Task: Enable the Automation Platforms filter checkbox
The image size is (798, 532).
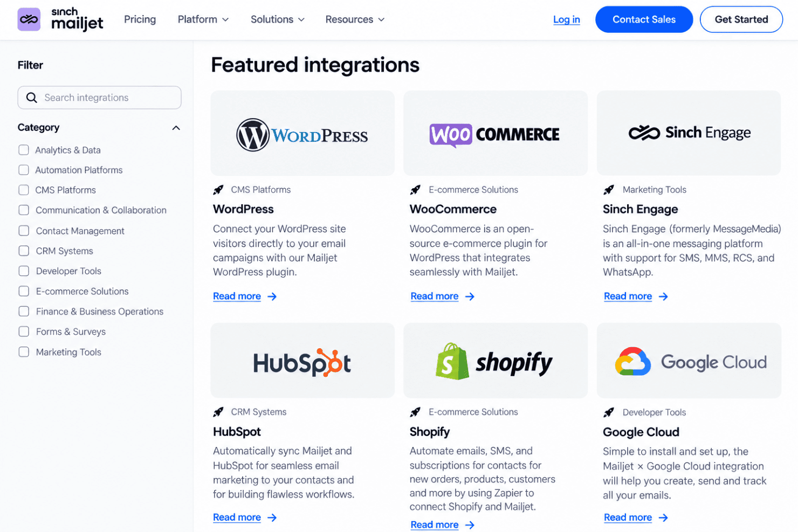Action: [x=24, y=170]
